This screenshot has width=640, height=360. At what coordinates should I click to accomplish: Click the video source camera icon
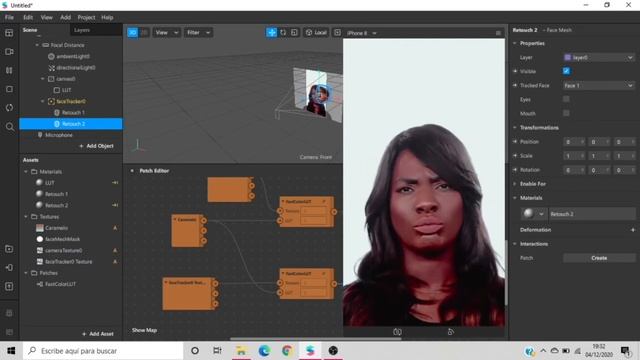(x=9, y=52)
